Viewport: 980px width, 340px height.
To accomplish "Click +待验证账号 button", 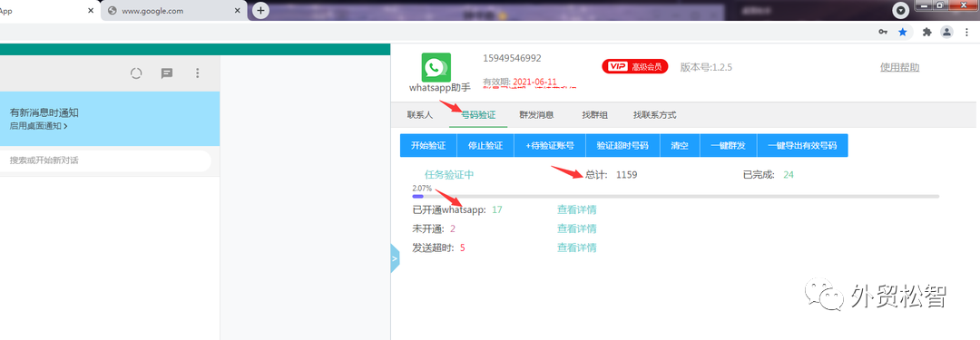I will click(x=550, y=146).
